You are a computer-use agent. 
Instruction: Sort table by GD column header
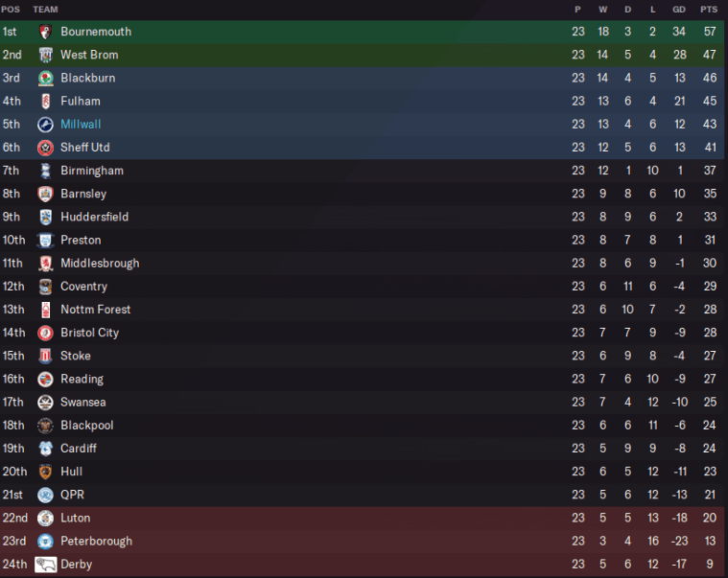[679, 10]
